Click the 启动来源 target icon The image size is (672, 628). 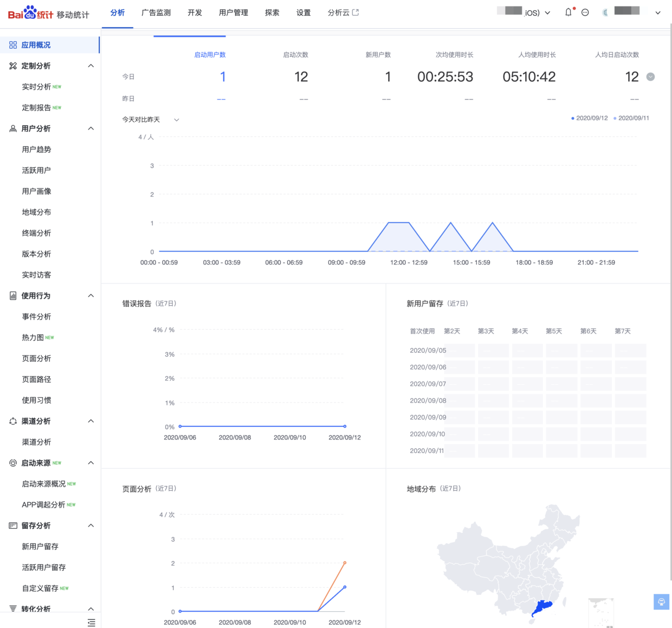point(13,463)
